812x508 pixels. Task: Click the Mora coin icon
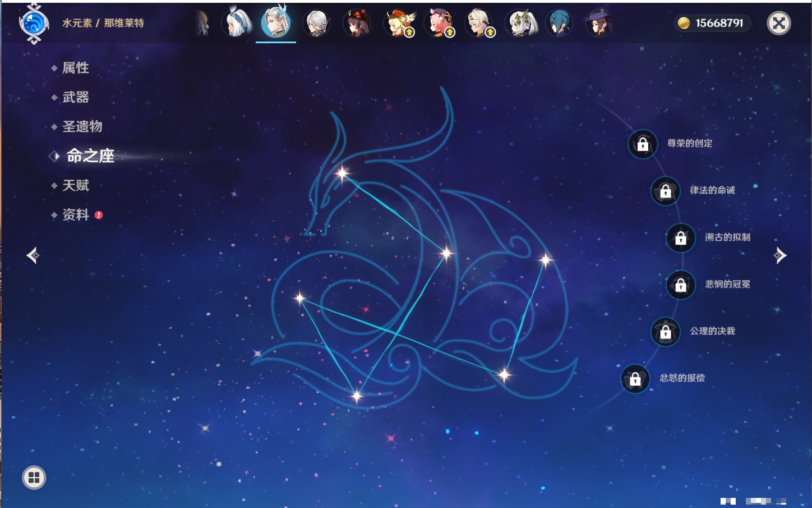[684, 23]
